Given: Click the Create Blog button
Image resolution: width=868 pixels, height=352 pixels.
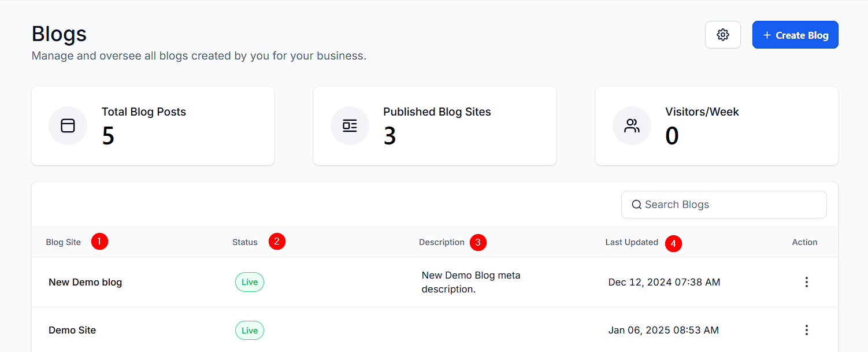Looking at the screenshot, I should (795, 35).
